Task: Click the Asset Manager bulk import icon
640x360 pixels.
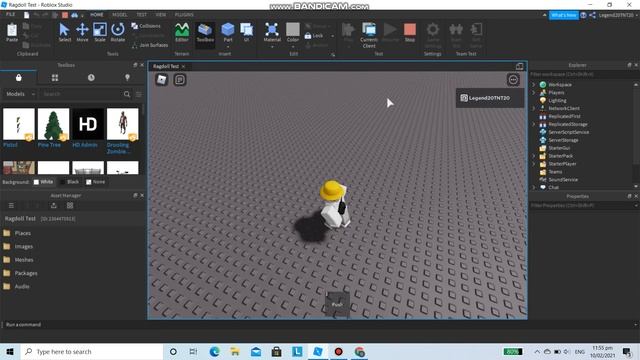Action: 53,205
